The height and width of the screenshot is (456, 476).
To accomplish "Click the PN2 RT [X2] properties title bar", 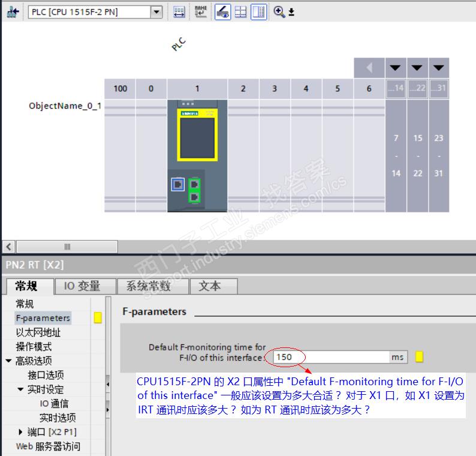I will [239, 265].
